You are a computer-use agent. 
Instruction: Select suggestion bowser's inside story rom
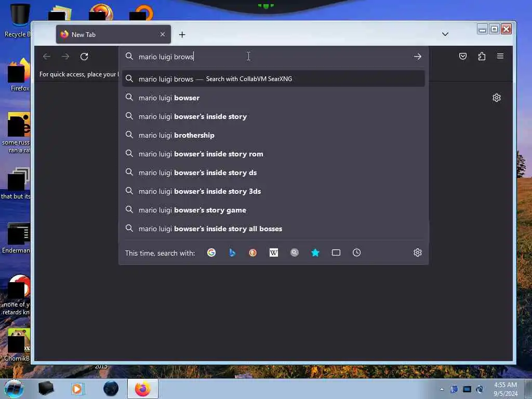click(x=273, y=154)
